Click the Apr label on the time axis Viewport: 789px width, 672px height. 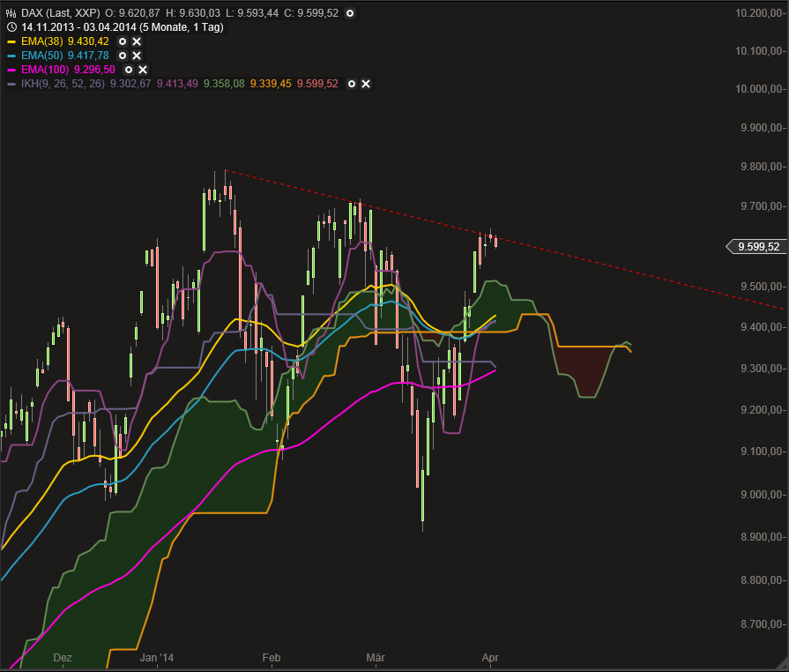490,658
